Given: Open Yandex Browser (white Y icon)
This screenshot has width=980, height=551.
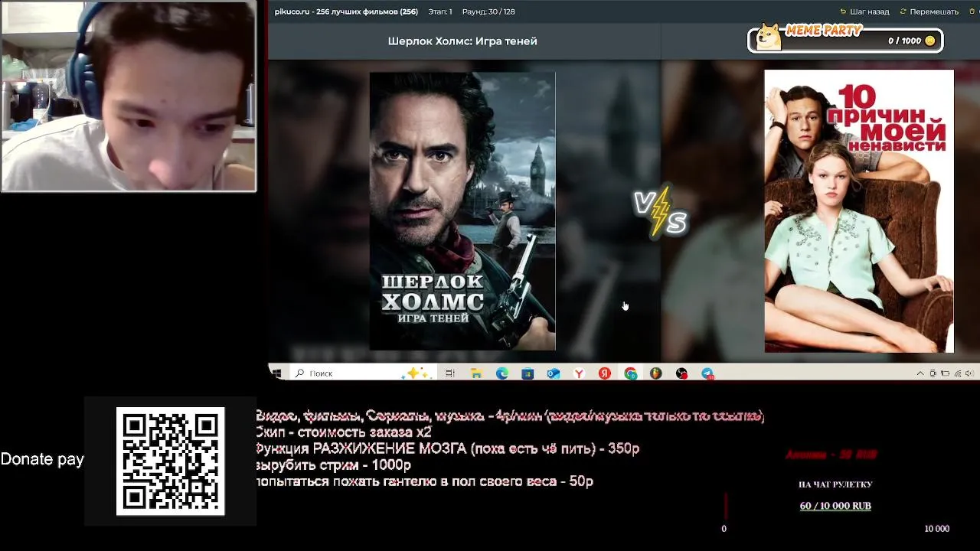Looking at the screenshot, I should (x=580, y=373).
